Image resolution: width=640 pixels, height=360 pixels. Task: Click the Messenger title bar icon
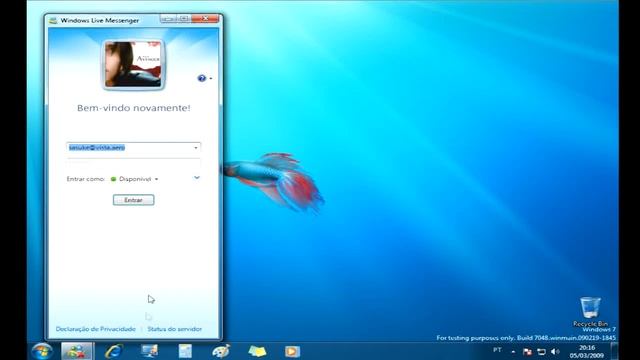(53, 20)
